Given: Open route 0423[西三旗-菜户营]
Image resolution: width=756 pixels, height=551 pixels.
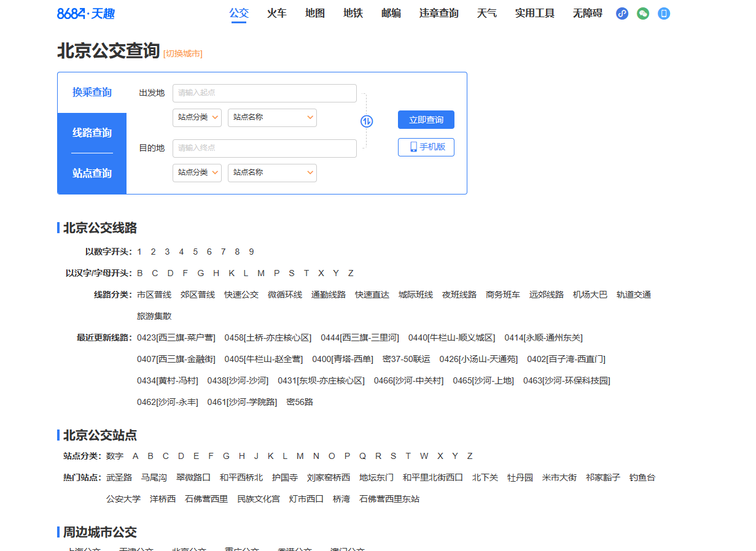Looking at the screenshot, I should [x=176, y=337].
